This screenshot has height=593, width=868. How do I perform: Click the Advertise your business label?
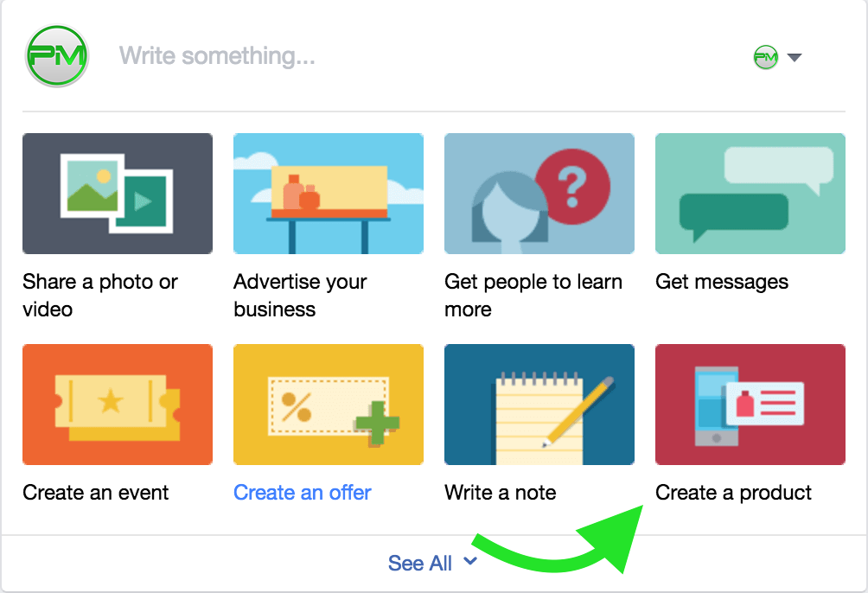[300, 295]
